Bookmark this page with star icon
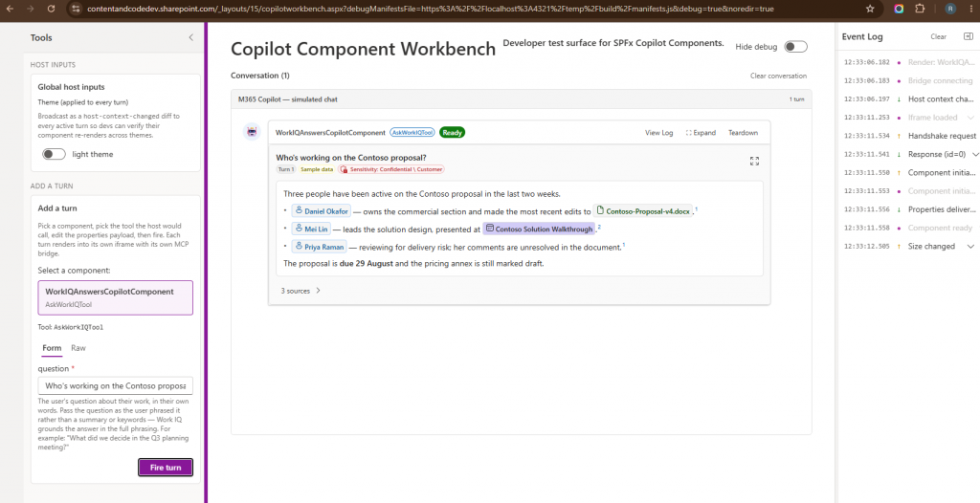The width and height of the screenshot is (980, 503). pos(870,9)
